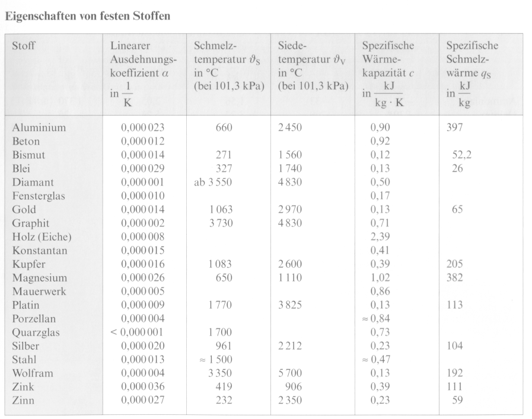Select the Gold row label
Screen dimensions: 532x419
click(x=24, y=210)
